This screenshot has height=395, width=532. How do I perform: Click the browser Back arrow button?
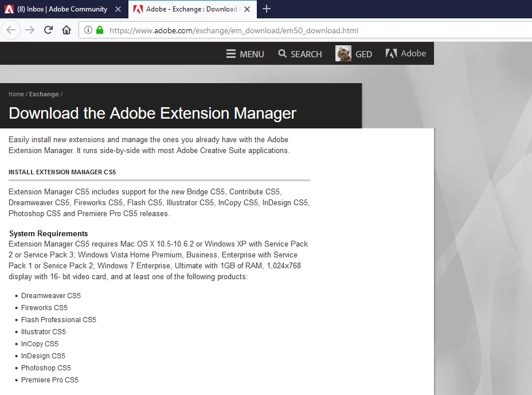[11, 30]
